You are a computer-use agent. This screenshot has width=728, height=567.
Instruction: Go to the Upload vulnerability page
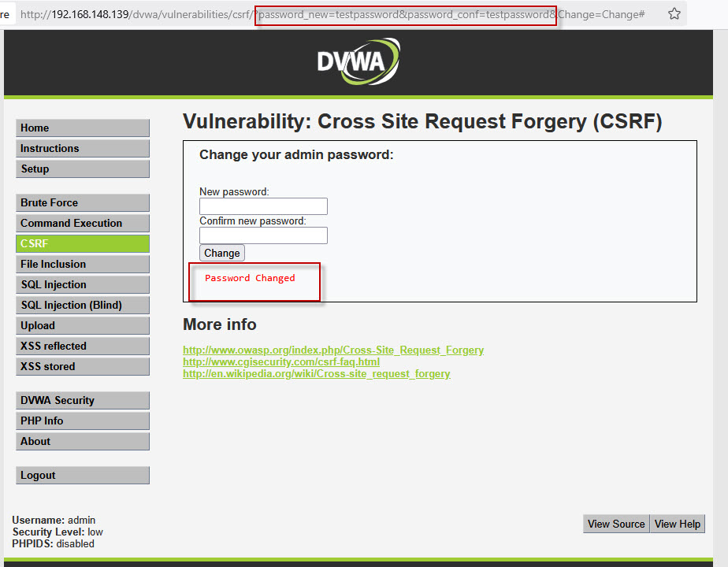(x=83, y=326)
